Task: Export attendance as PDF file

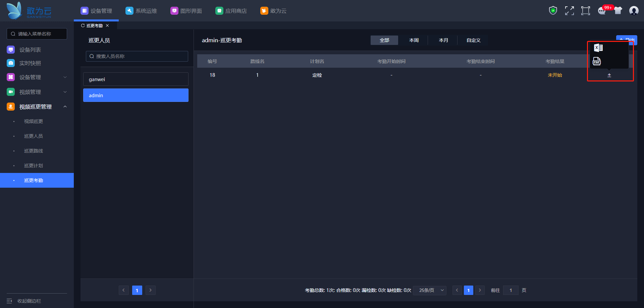Action: pyautogui.click(x=597, y=61)
